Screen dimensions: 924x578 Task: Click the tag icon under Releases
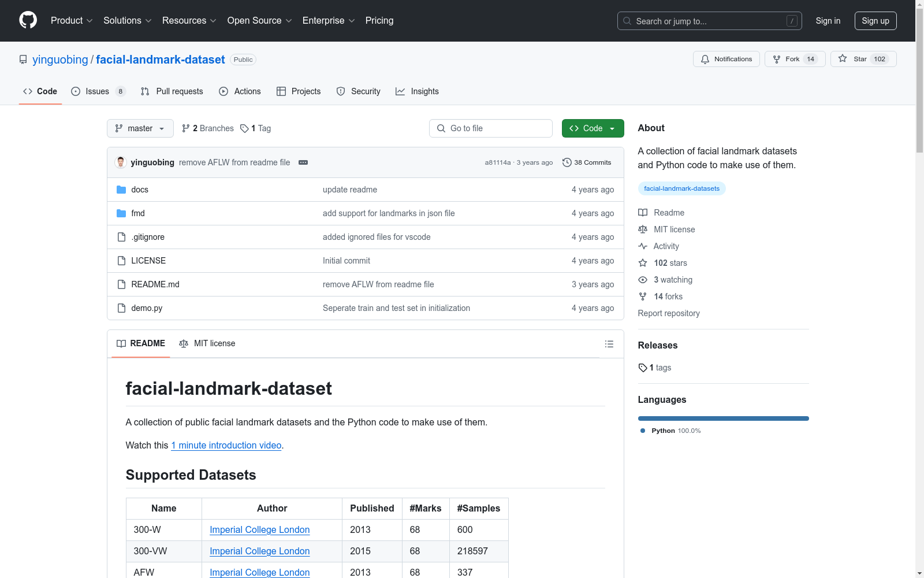(643, 368)
